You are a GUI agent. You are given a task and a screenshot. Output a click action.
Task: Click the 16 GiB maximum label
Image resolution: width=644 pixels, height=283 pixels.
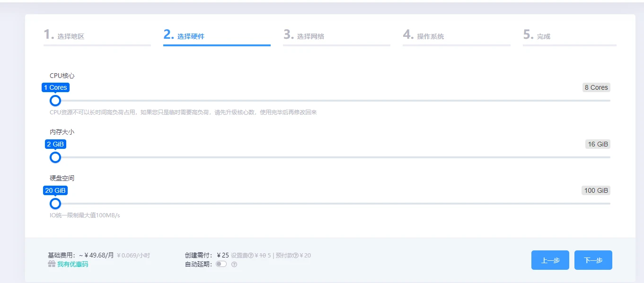pos(598,144)
